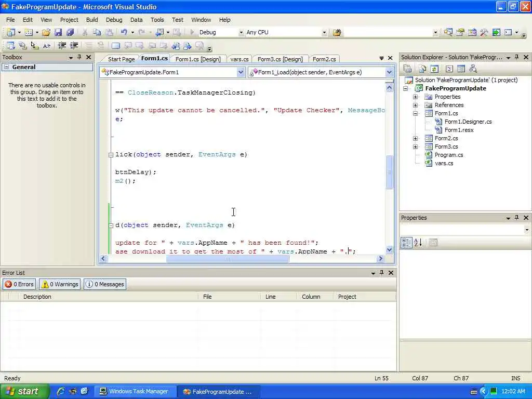
Task: Click the Navigate Backward icon
Action: (x=159, y=32)
